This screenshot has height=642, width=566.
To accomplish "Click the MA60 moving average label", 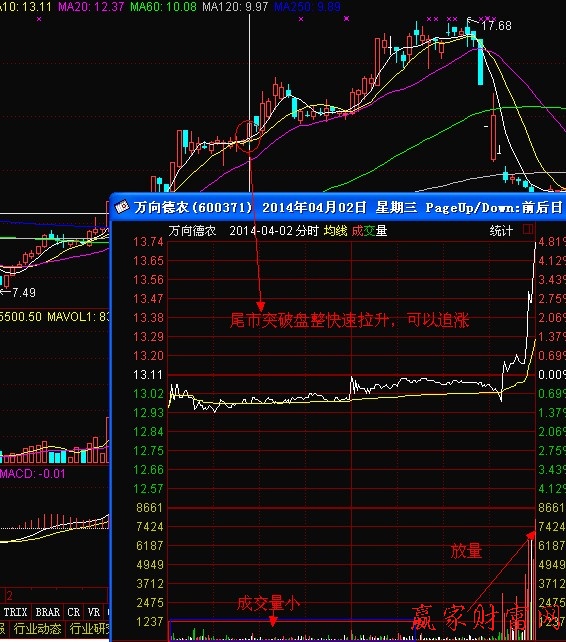I will click(x=163, y=7).
